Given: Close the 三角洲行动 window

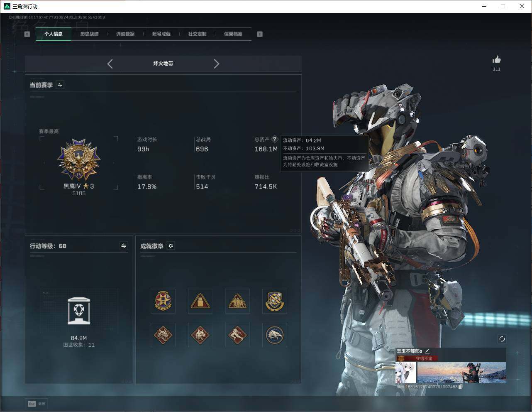Looking at the screenshot, I should pyautogui.click(x=522, y=6).
